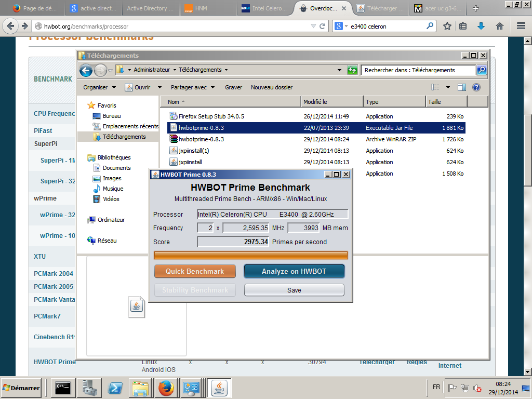532x399 pixels.
Task: Open Server Manager from the taskbar
Action: 89,388
